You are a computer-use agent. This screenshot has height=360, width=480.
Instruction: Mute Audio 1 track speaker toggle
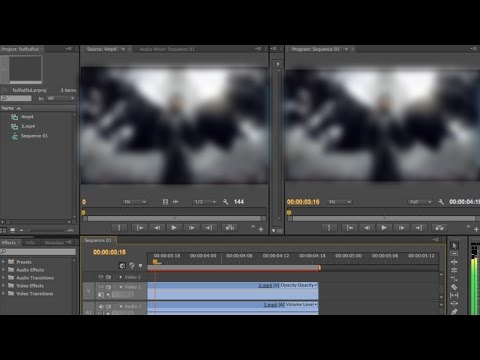(x=101, y=306)
